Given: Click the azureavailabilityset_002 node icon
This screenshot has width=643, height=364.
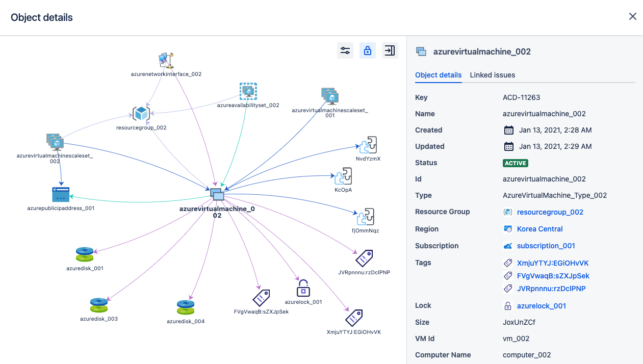Looking at the screenshot, I should click(248, 92).
